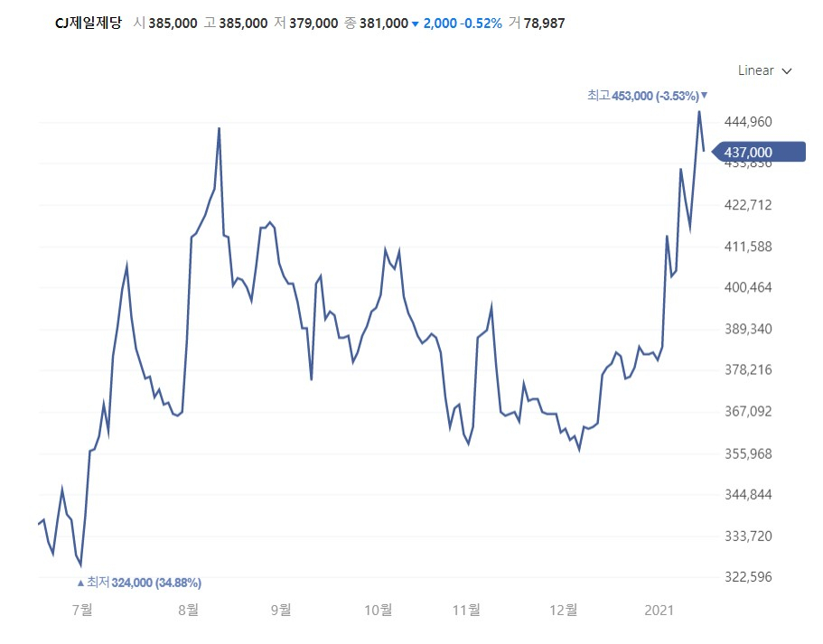The height and width of the screenshot is (644, 823).
Task: Click the 322,596 price axis label
Action: [x=748, y=577]
